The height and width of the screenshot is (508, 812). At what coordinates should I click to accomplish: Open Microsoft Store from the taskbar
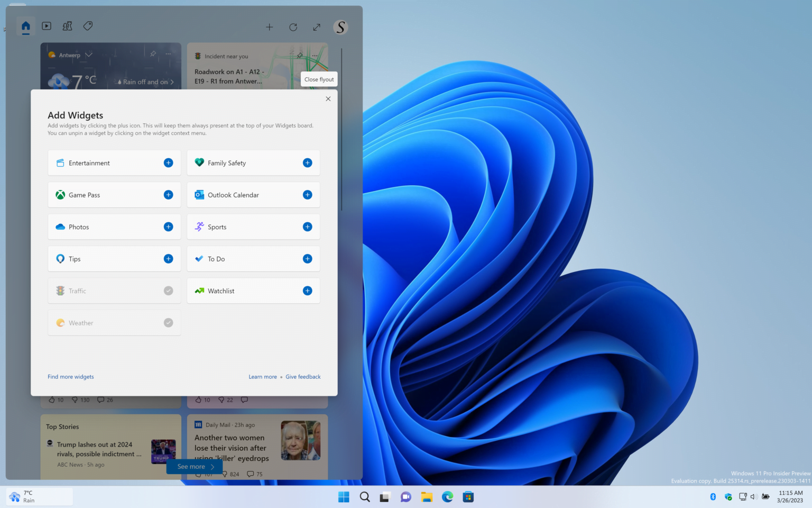tap(468, 497)
